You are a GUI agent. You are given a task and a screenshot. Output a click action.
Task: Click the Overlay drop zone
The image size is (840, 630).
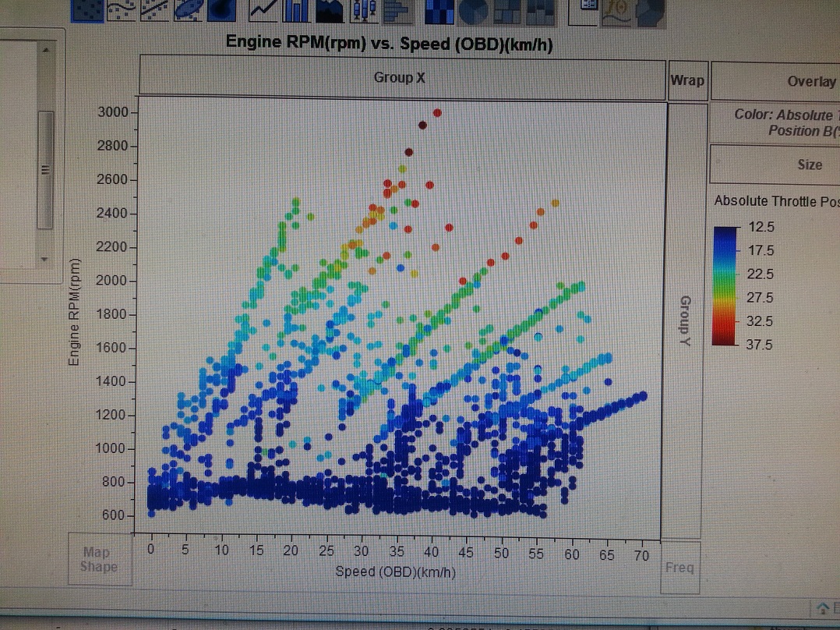click(x=775, y=81)
